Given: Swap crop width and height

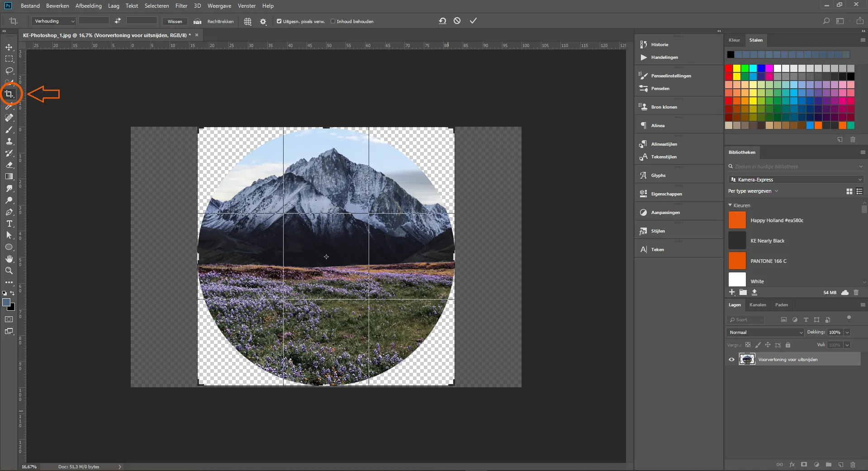Looking at the screenshot, I should click(x=118, y=21).
